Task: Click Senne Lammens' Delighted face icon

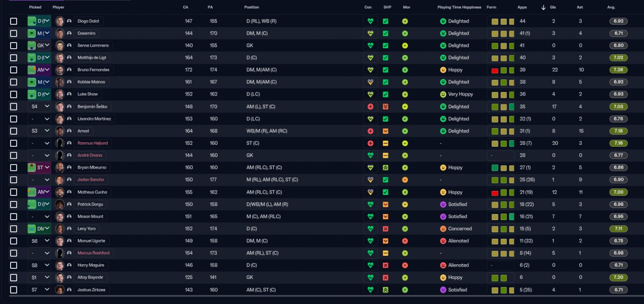Action: pos(443,45)
